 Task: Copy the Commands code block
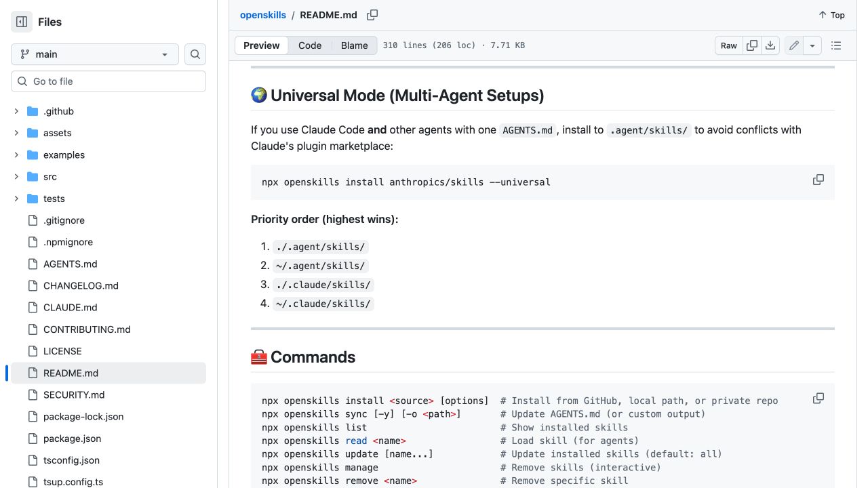[x=818, y=398]
